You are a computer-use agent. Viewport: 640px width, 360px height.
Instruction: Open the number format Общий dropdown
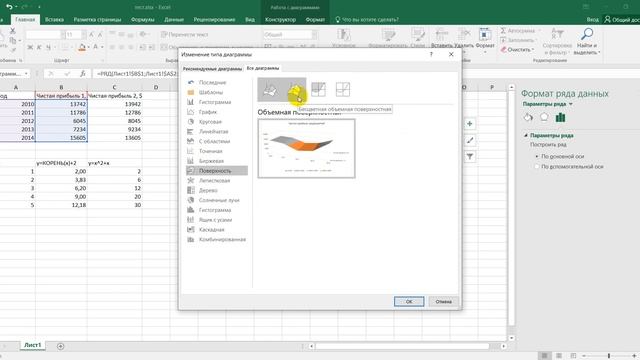(314, 35)
